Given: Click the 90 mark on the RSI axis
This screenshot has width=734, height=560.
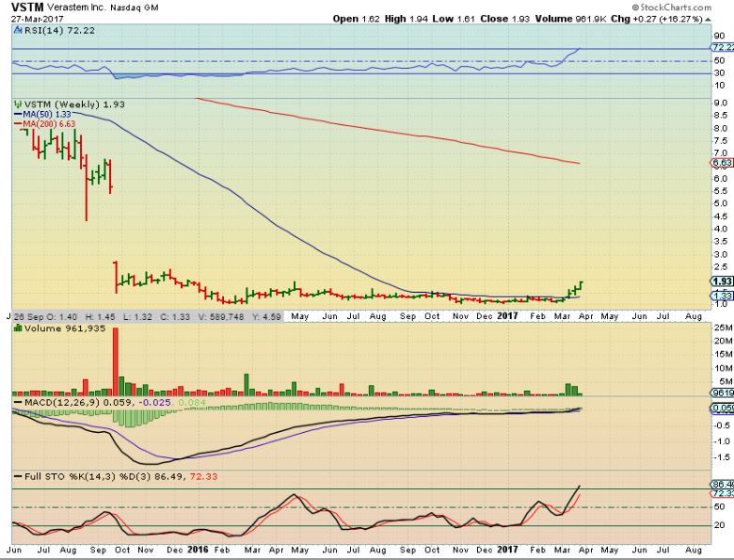Looking at the screenshot, I should (x=720, y=36).
